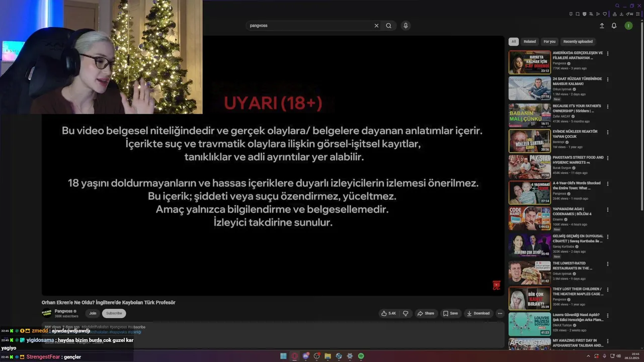This screenshot has height=362, width=644.
Task: Open the ad blocker shield icon
Action: pos(584,14)
